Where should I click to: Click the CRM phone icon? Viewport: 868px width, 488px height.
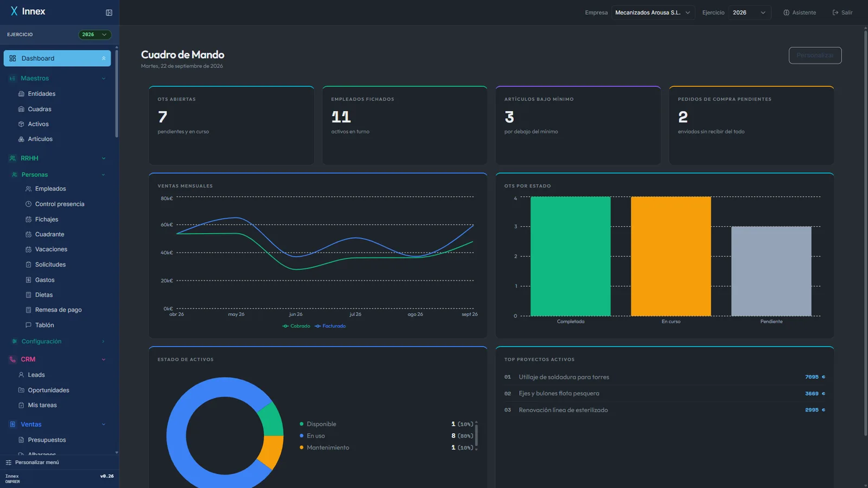click(12, 359)
